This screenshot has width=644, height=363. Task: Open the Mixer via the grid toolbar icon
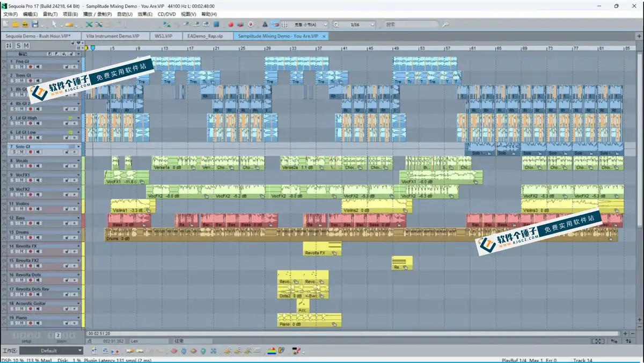284,24
